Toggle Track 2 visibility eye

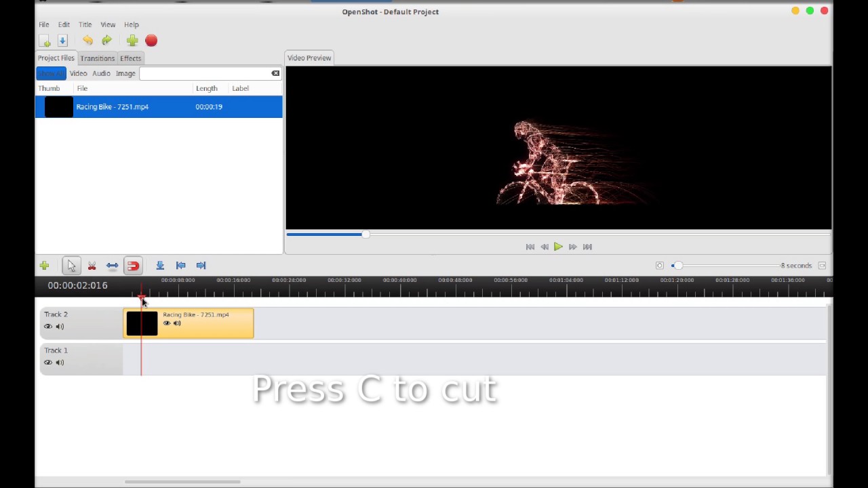[48, 327]
